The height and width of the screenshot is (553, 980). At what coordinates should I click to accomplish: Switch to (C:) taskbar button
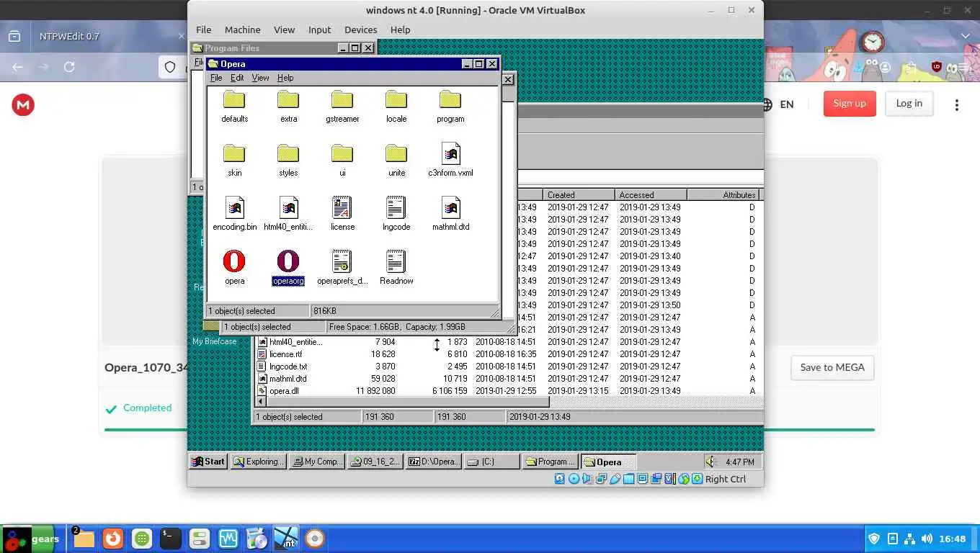[491, 462]
